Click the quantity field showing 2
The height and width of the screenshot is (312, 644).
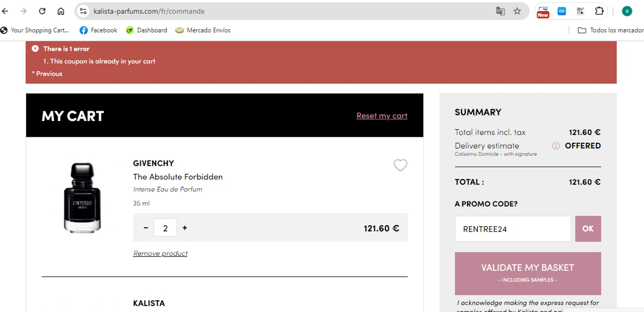(x=165, y=228)
